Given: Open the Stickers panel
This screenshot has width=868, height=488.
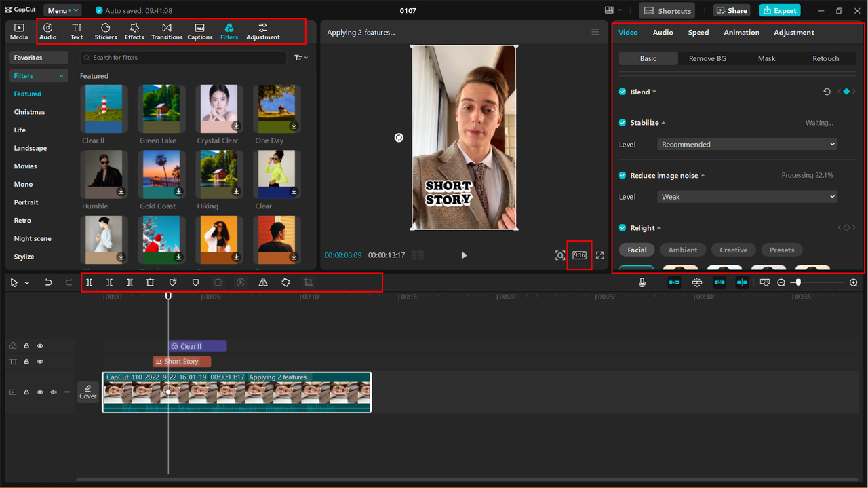Looking at the screenshot, I should (x=106, y=31).
